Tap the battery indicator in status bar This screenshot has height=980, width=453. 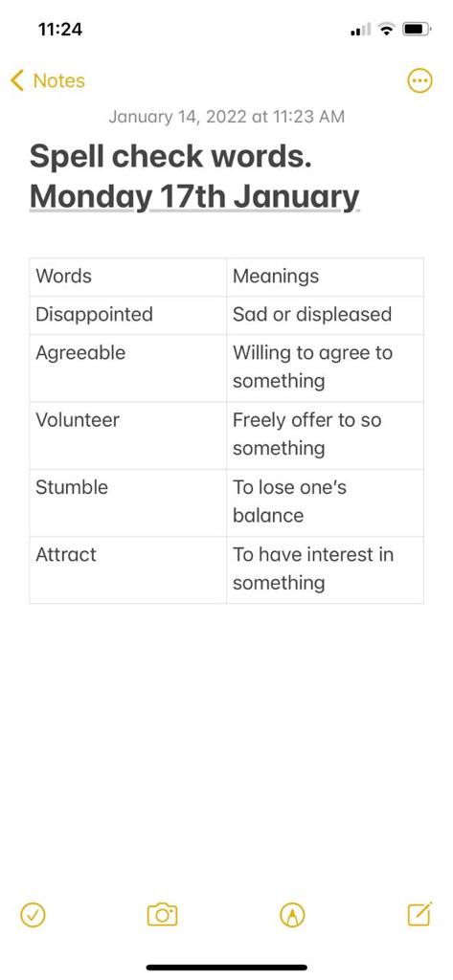click(416, 29)
